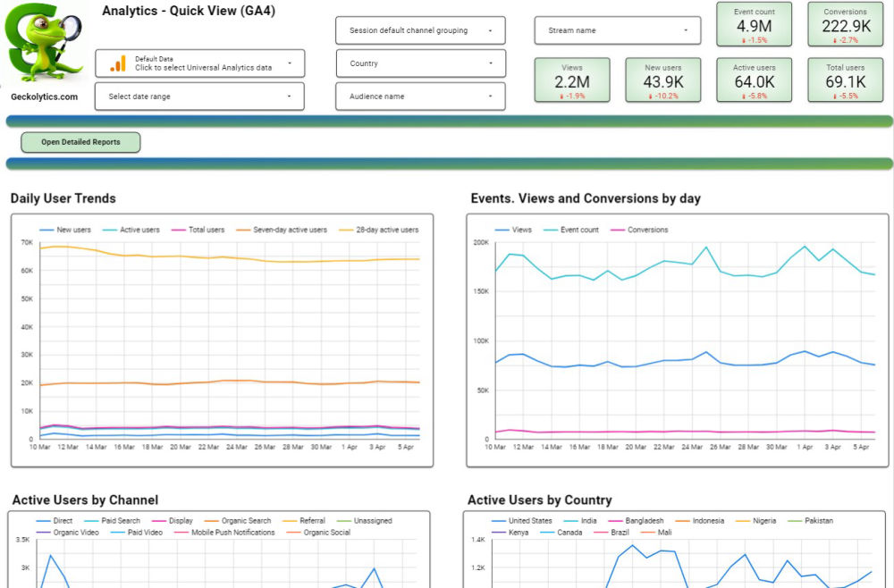Click the Brazil legend entry

(611, 533)
